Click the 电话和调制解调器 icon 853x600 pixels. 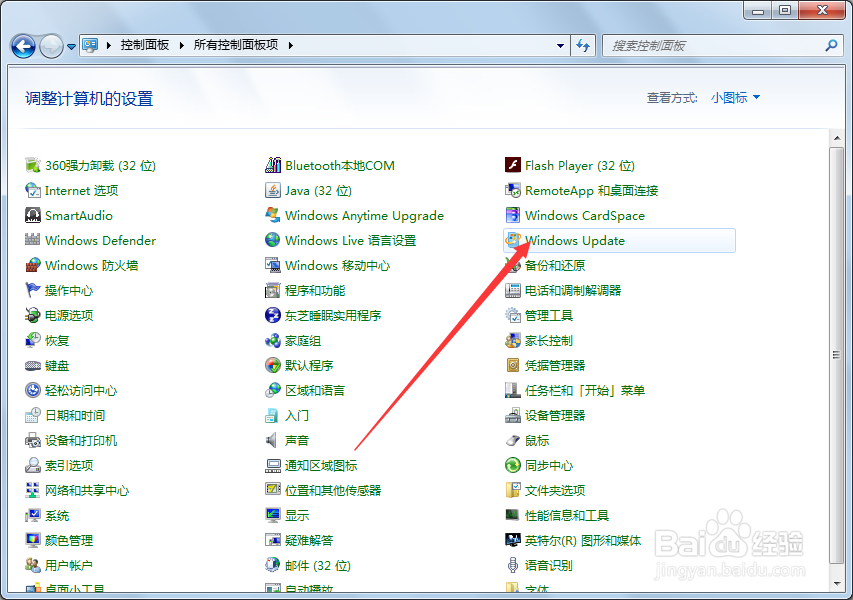click(512, 290)
